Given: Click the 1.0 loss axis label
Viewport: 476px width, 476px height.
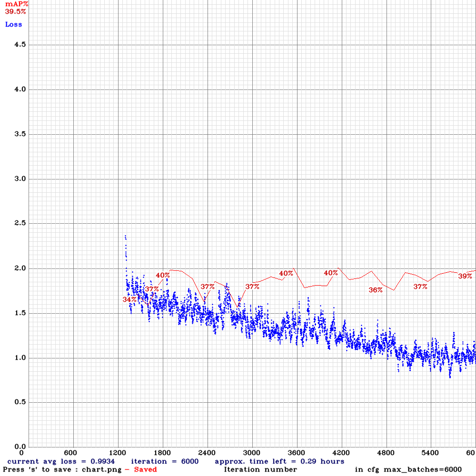Looking at the screenshot, I should pos(20,357).
